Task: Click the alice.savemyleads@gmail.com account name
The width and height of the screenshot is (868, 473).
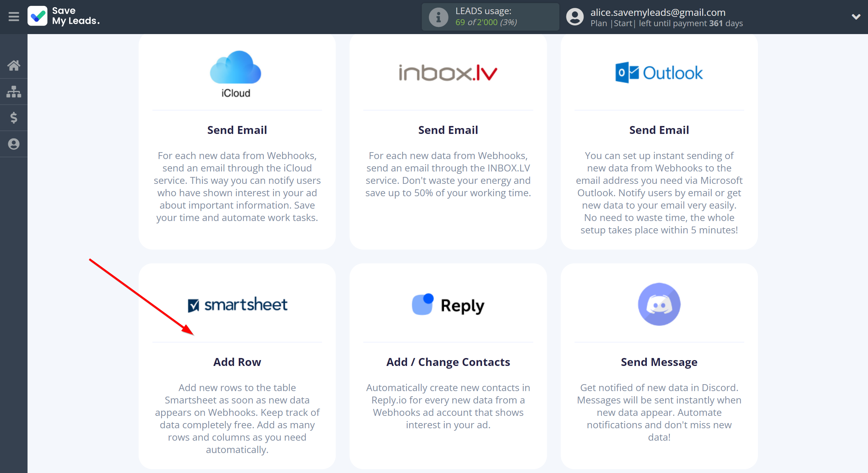Action: click(658, 12)
